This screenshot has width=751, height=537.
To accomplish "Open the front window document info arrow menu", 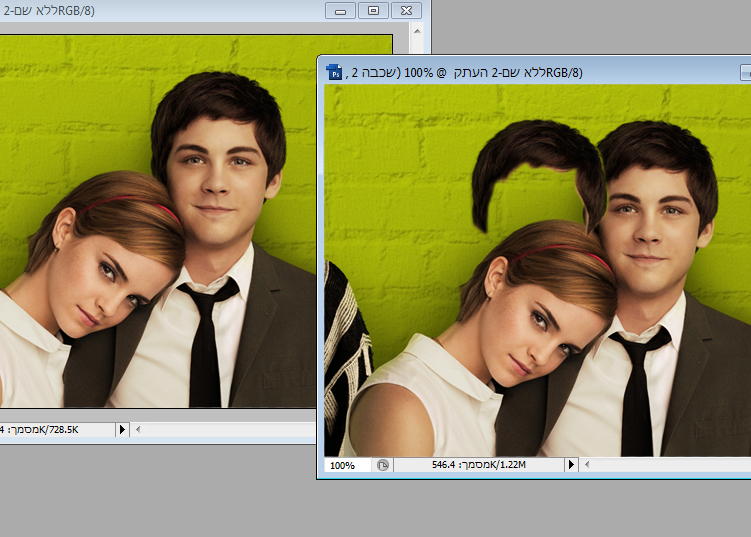I will (x=570, y=465).
